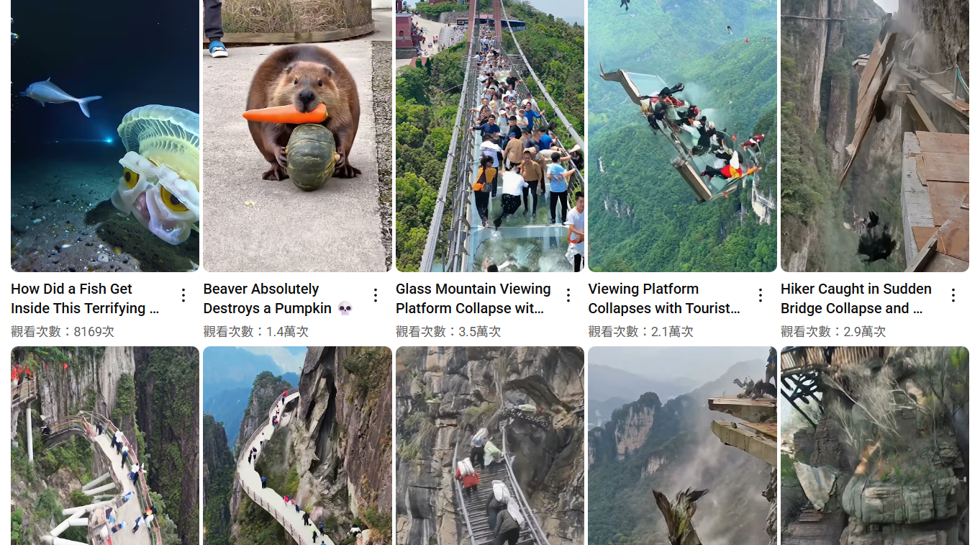Viewport: 980px width, 545px height.
Task: Play the steep rock staircase climbers short
Action: click(490, 446)
